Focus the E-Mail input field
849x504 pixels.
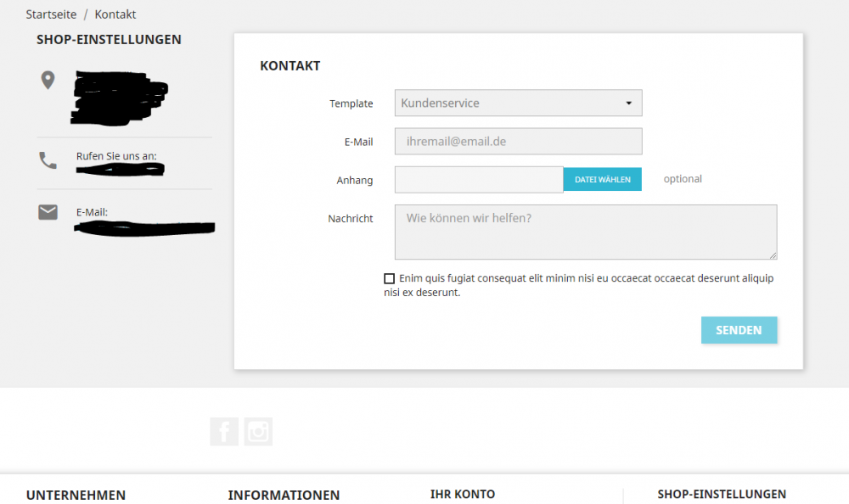518,142
